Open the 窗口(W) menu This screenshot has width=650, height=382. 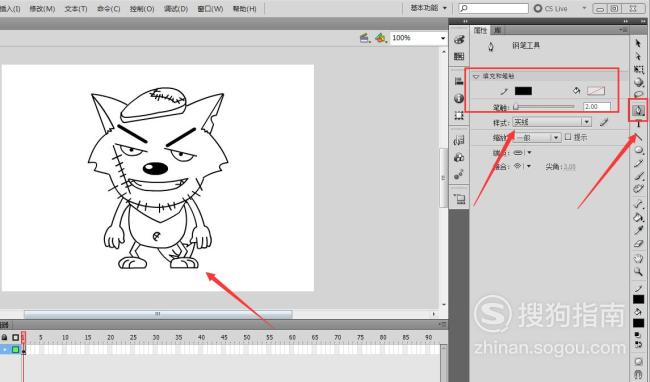coord(210,8)
